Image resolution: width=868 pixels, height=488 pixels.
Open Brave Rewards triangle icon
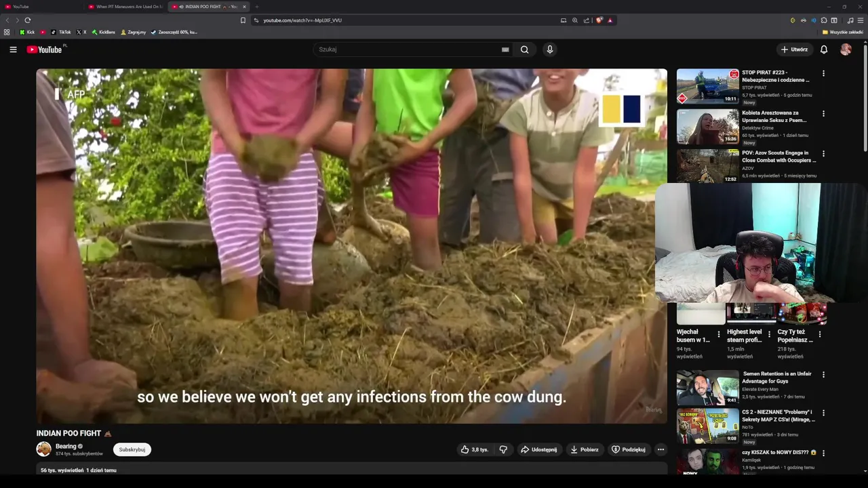[610, 20]
